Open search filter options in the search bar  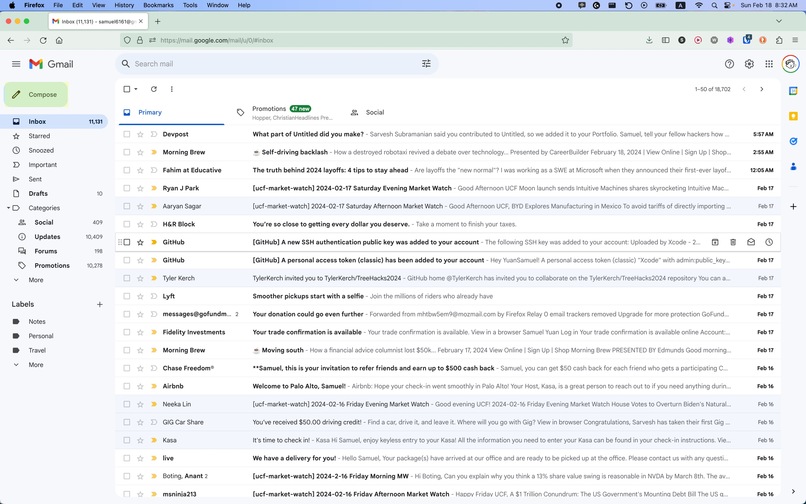click(x=426, y=64)
